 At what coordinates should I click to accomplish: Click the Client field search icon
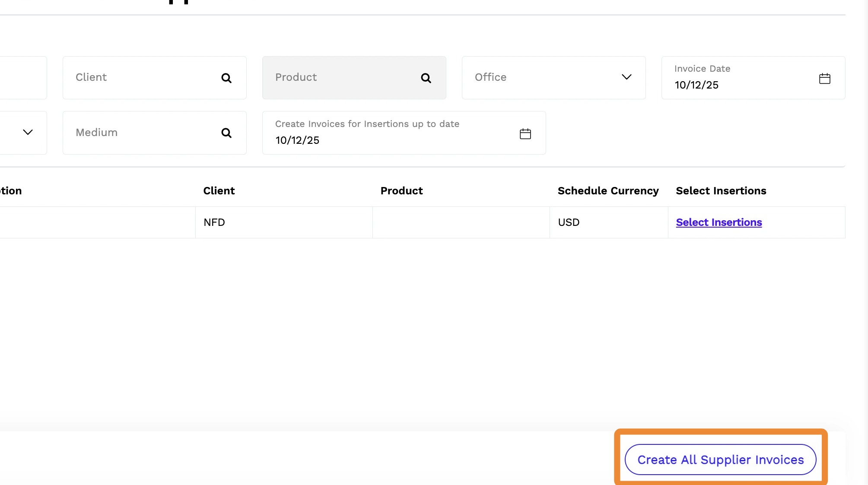pos(226,78)
